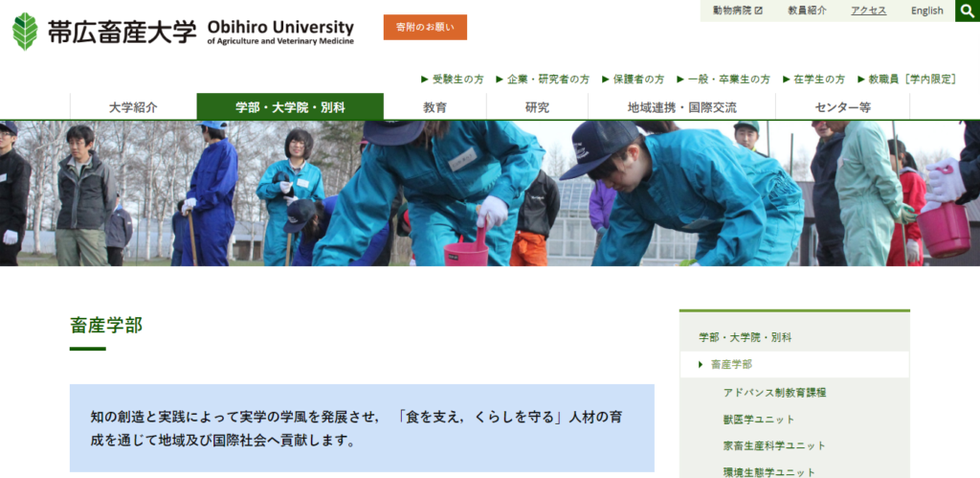
Task: Open the 大学紹介 menu
Action: (x=133, y=107)
